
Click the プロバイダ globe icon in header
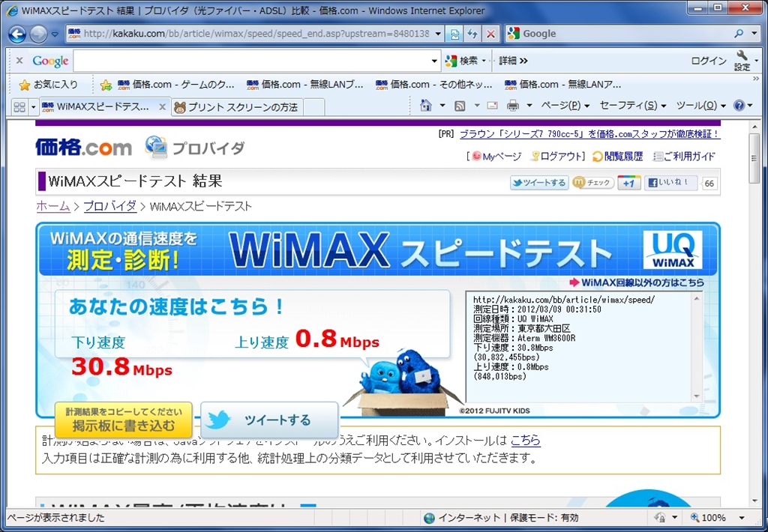tap(156, 147)
